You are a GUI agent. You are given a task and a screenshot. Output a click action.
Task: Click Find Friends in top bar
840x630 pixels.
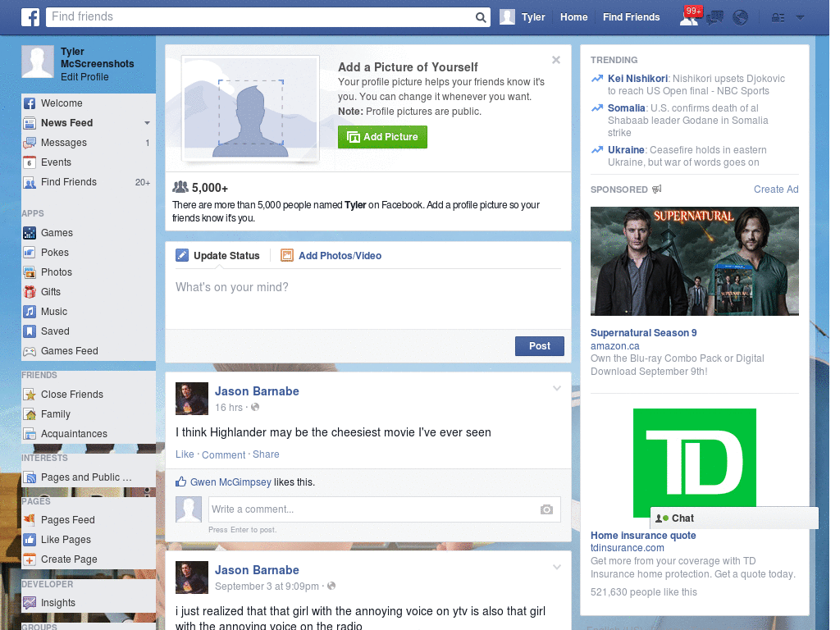click(631, 17)
